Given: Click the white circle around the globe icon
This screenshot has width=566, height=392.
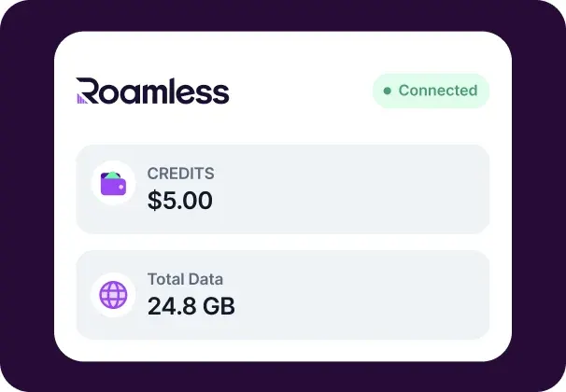Looking at the screenshot, I should point(113,295).
